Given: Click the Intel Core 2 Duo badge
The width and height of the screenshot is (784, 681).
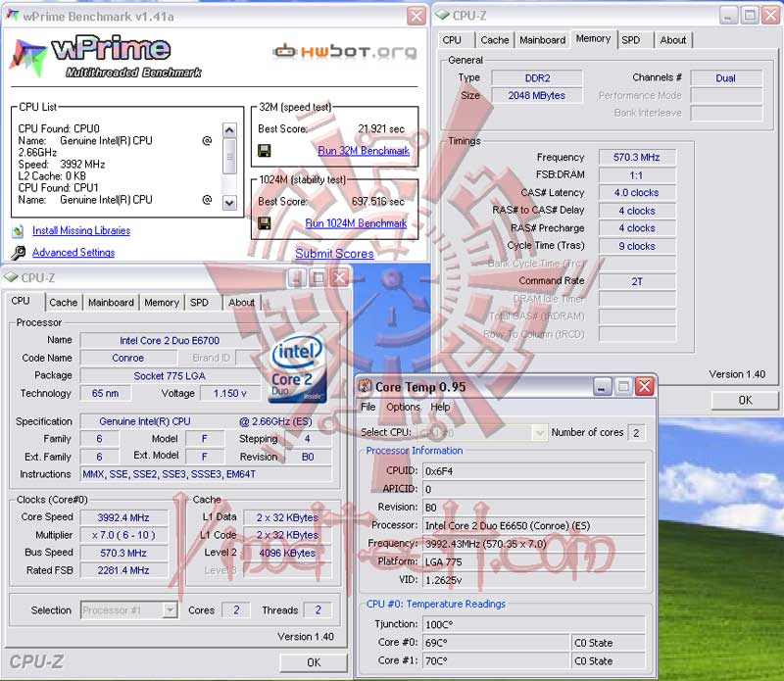Looking at the screenshot, I should 297,369.
